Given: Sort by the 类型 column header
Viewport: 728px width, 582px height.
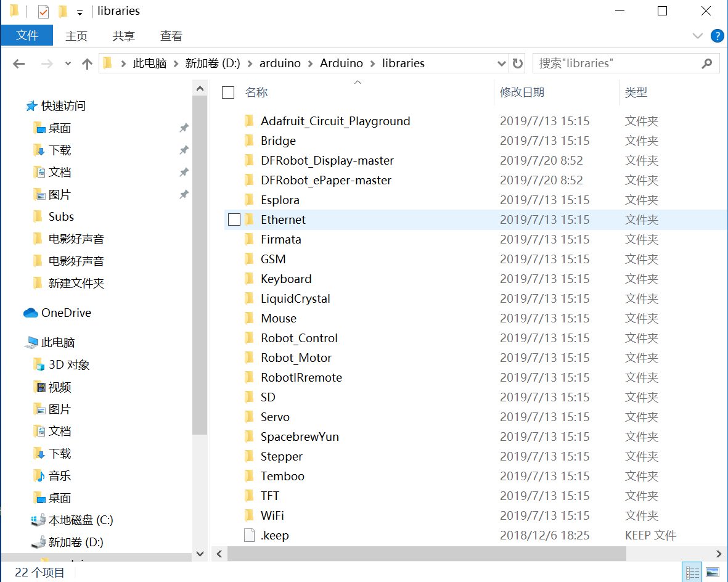Looking at the screenshot, I should point(636,92).
